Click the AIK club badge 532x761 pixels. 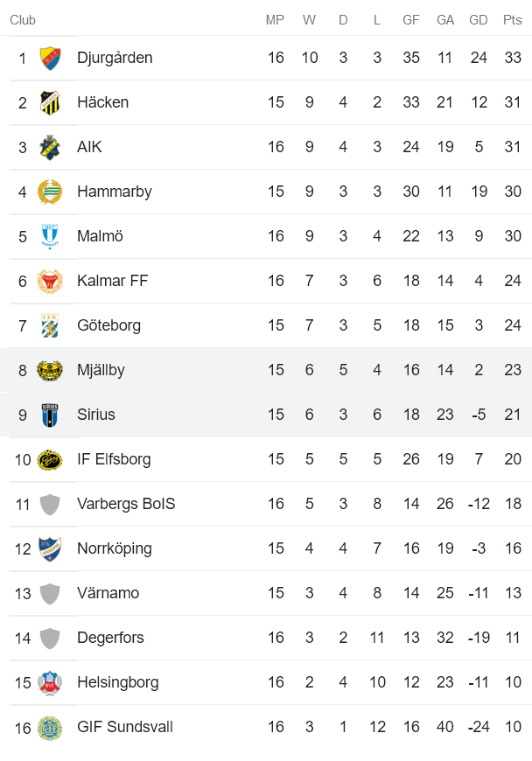point(50,147)
